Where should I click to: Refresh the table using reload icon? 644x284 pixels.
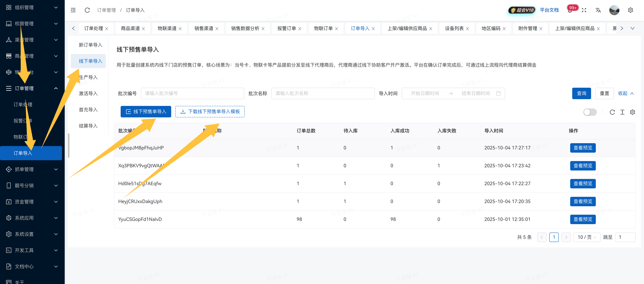[612, 112]
